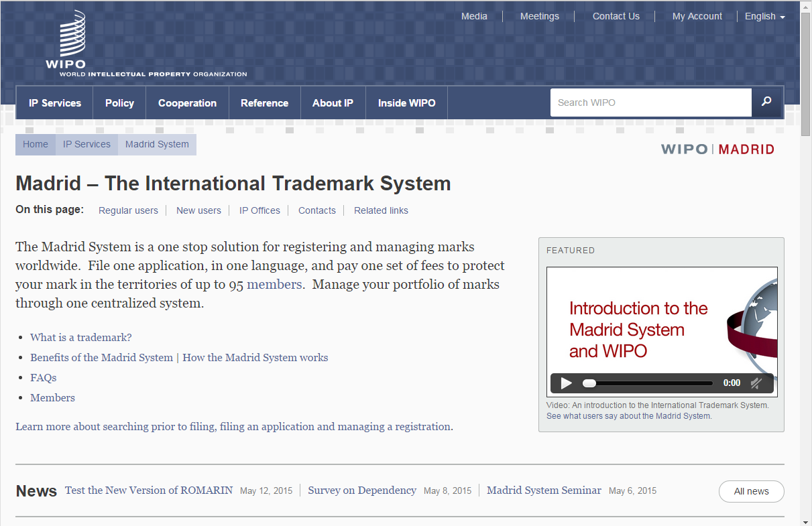Open the About IP menu

tap(333, 103)
